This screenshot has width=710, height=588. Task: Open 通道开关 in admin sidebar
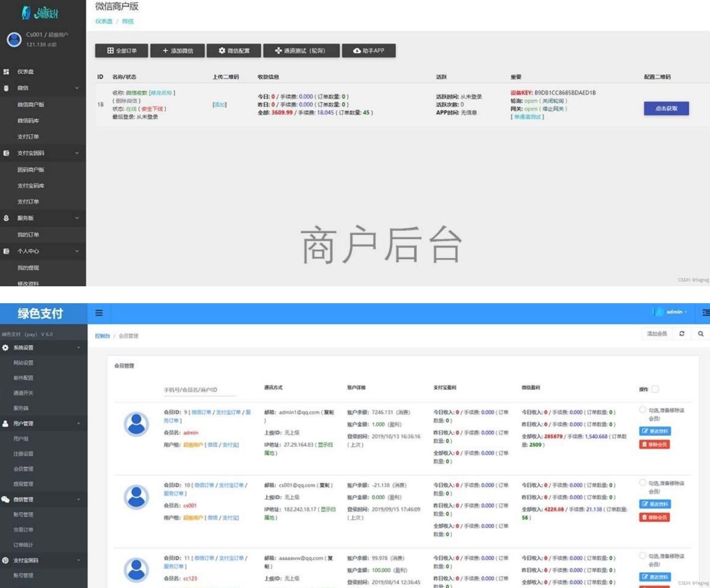pyautogui.click(x=23, y=393)
